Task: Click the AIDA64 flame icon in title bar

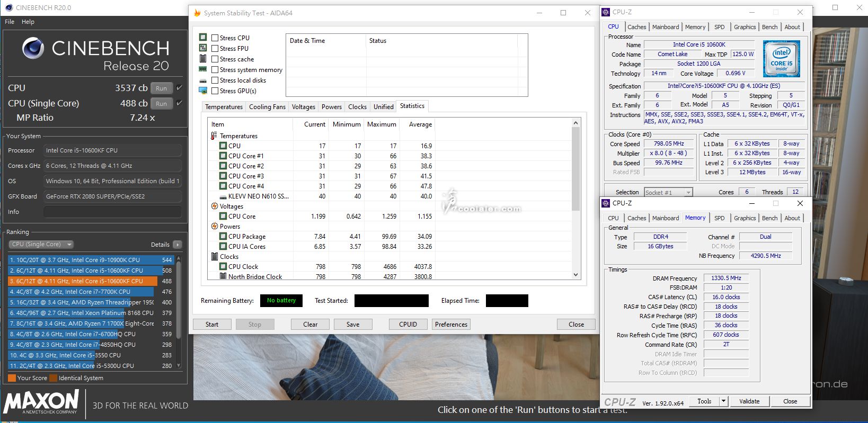Action: point(197,13)
